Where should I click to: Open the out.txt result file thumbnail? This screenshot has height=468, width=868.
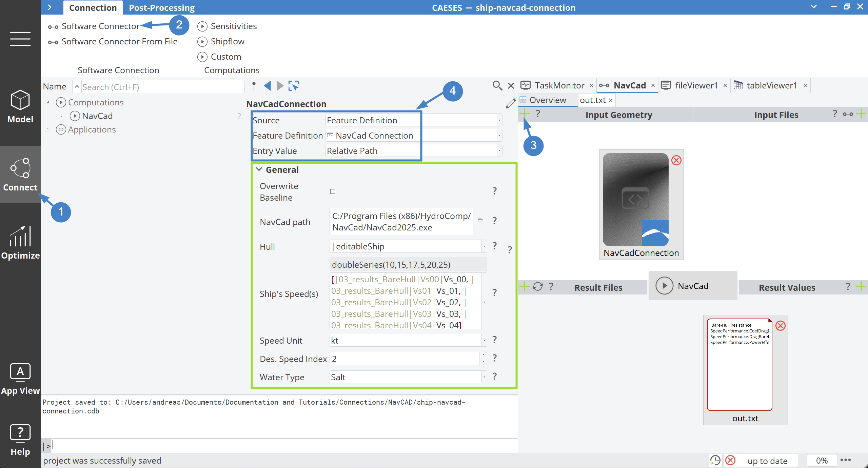[x=739, y=365]
